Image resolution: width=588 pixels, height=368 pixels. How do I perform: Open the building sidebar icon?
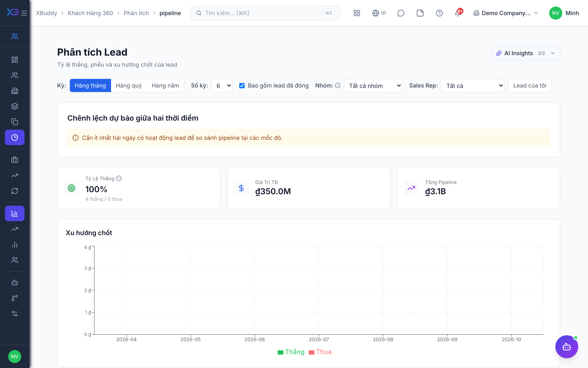14,91
